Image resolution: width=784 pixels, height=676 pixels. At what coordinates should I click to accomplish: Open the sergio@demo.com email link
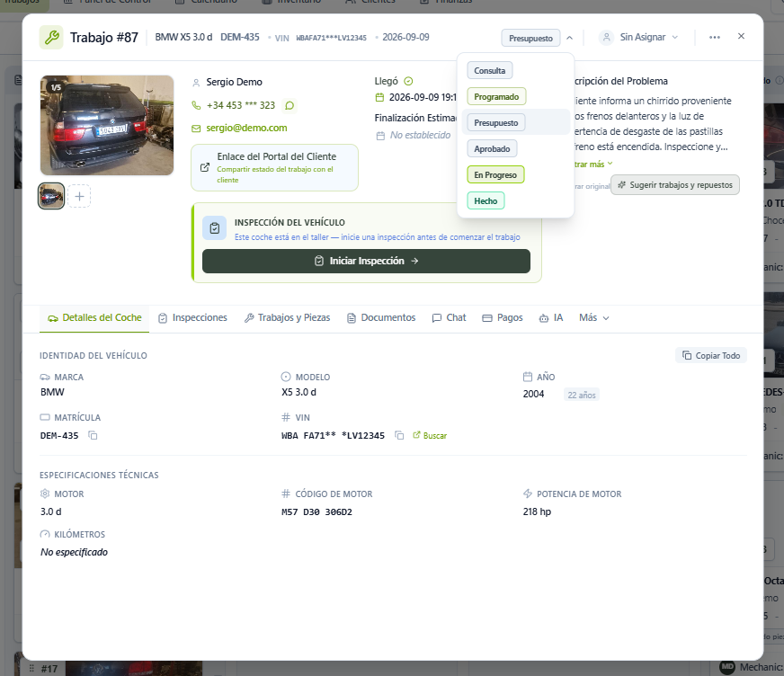coord(246,128)
